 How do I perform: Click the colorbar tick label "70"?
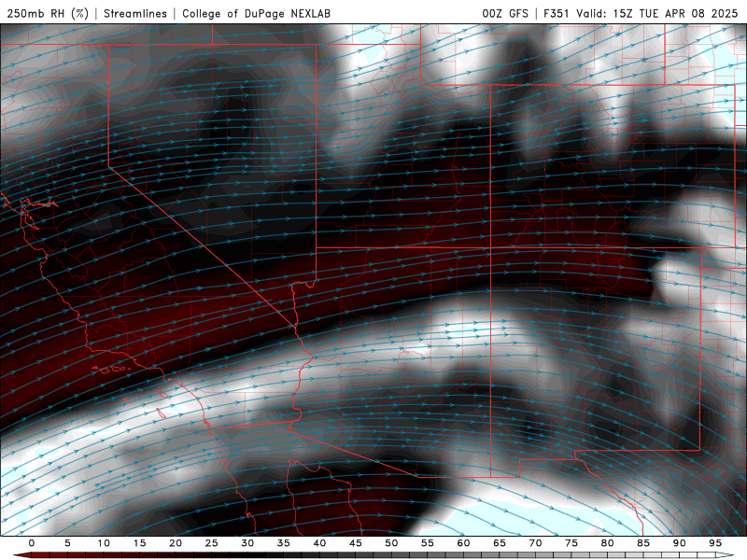[535, 543]
